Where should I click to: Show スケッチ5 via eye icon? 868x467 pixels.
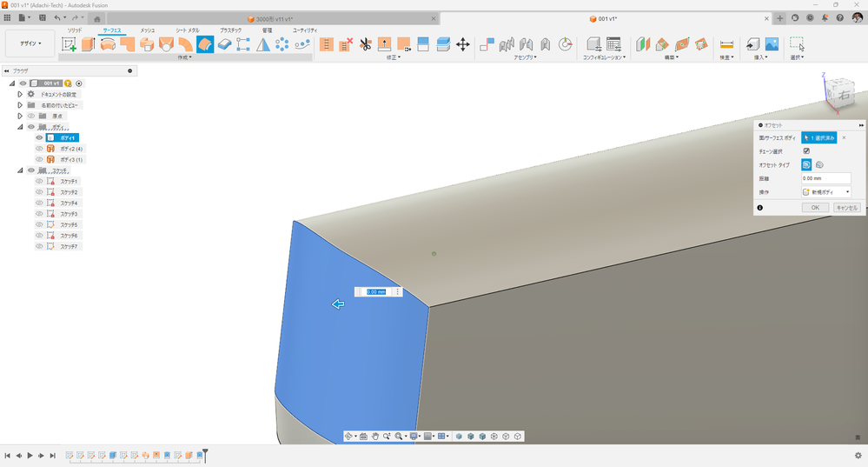pos(39,225)
